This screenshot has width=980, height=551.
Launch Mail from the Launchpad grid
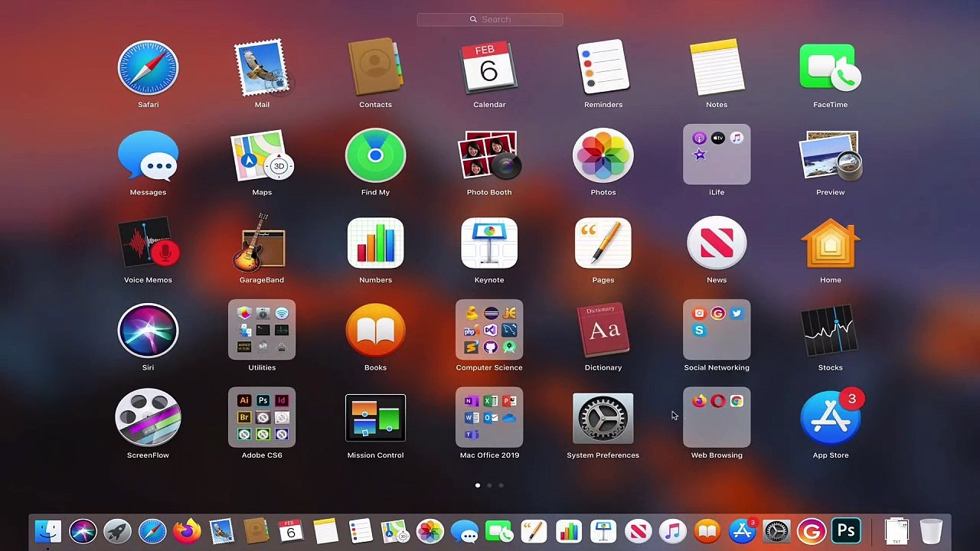(x=262, y=69)
